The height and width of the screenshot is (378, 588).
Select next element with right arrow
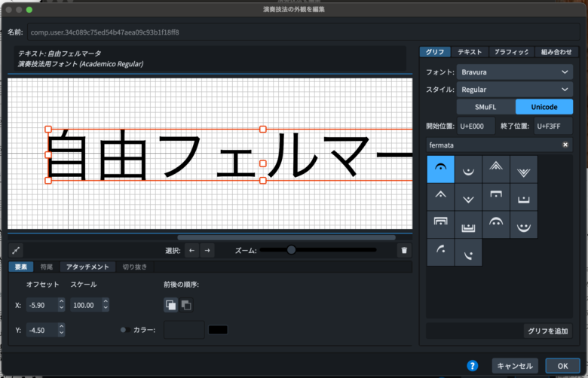coord(207,250)
